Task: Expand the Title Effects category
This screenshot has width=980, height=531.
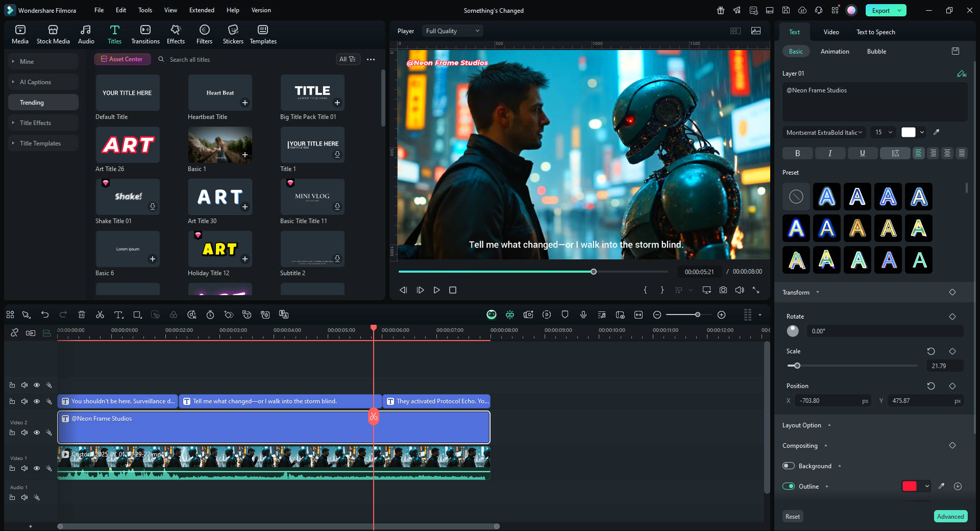Action: 43,123
